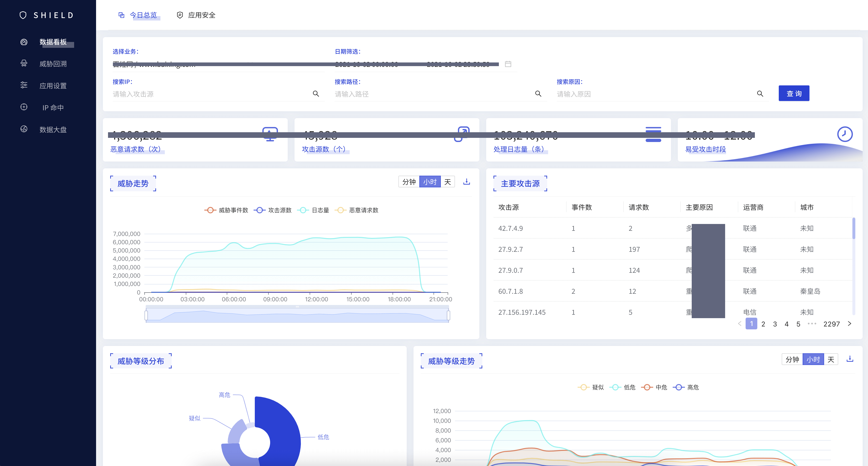The height and width of the screenshot is (466, 868).
Task: Click the pagination ellipsis jump control
Action: (812, 324)
